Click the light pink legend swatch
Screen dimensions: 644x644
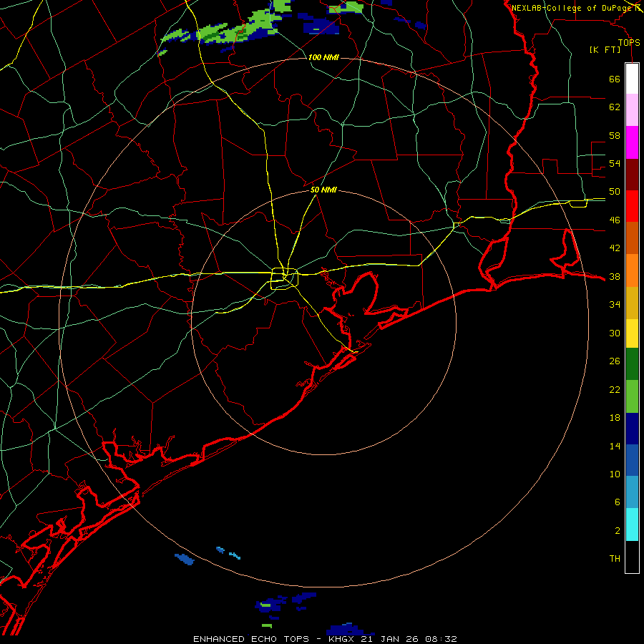coord(632,109)
